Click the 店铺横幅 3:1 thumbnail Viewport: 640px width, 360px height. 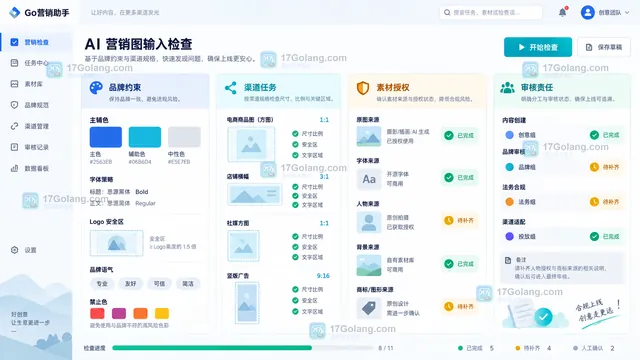coord(254,194)
